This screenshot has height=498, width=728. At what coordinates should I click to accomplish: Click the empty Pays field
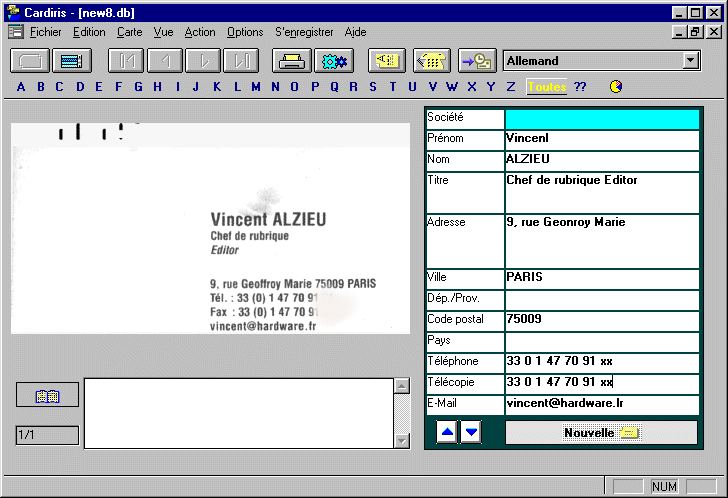point(602,342)
